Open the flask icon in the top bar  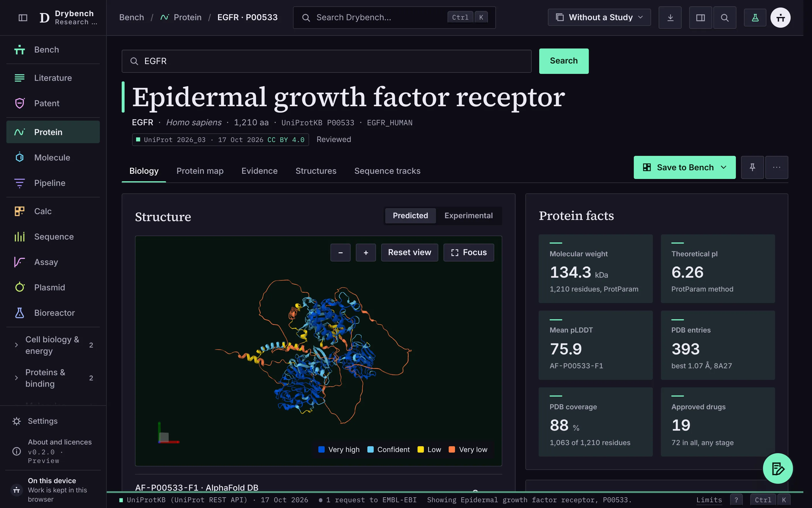(x=755, y=18)
